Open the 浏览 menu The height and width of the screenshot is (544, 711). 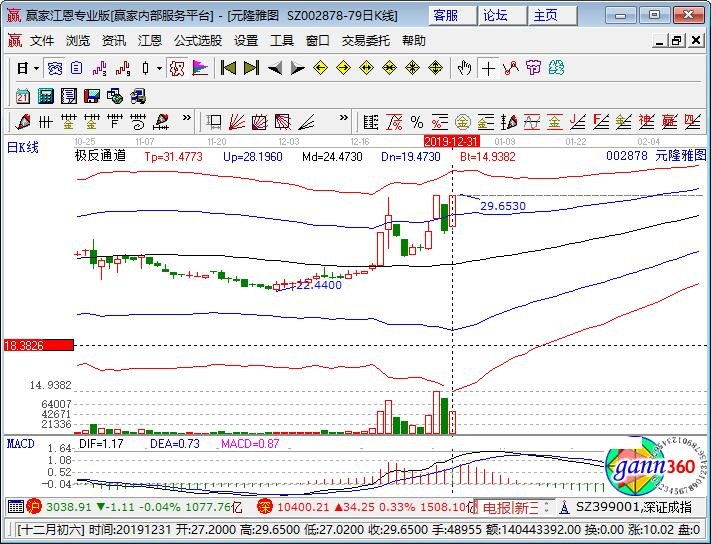pos(78,41)
